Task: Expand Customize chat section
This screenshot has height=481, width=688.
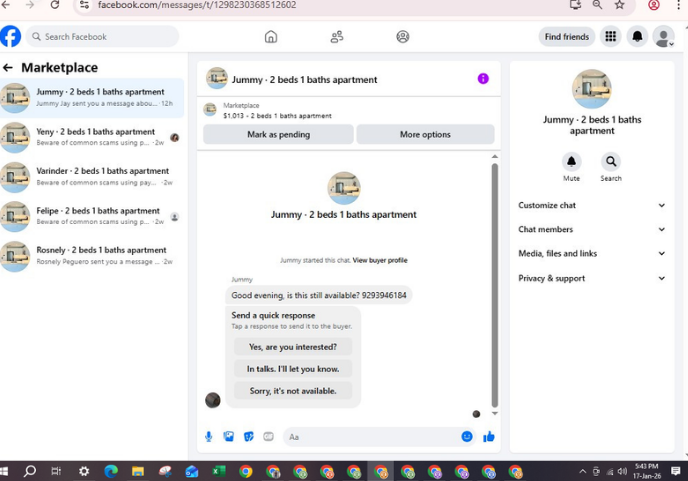Action: [591, 205]
